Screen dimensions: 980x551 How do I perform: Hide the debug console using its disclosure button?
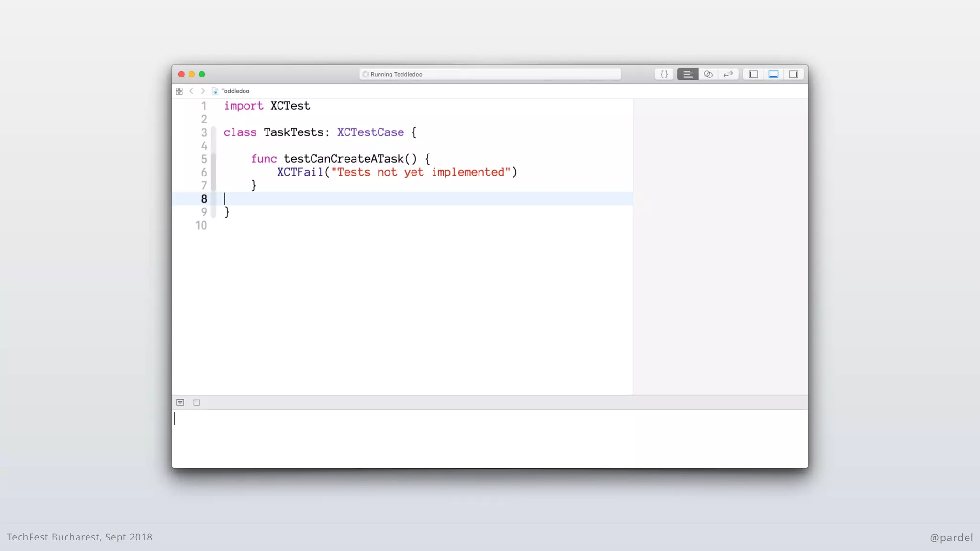click(x=180, y=402)
